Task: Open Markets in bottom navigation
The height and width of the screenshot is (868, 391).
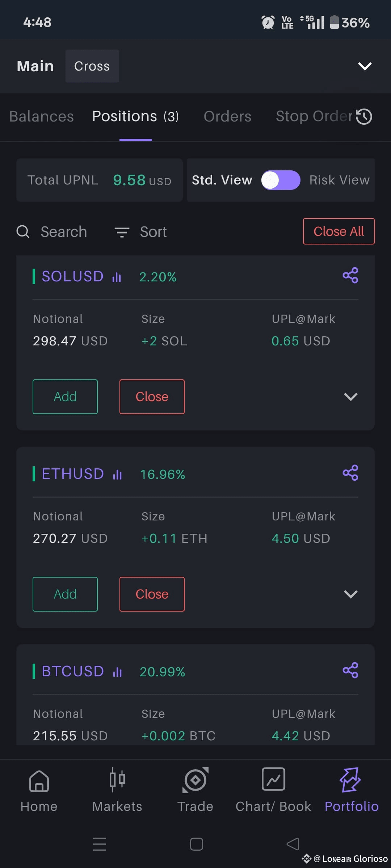Action: (117, 791)
